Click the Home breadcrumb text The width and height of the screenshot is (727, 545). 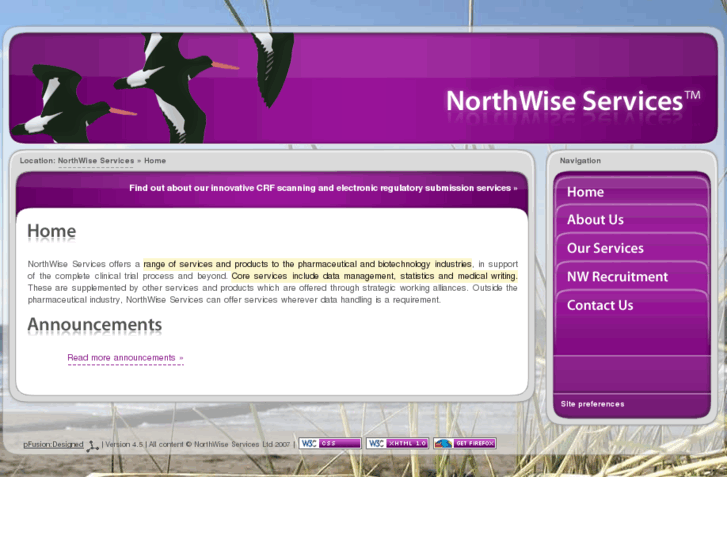pos(155,161)
